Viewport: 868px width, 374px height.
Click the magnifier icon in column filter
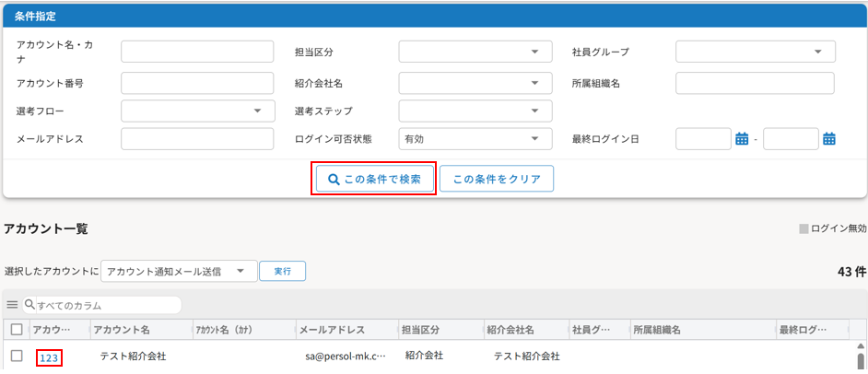pyautogui.click(x=29, y=304)
